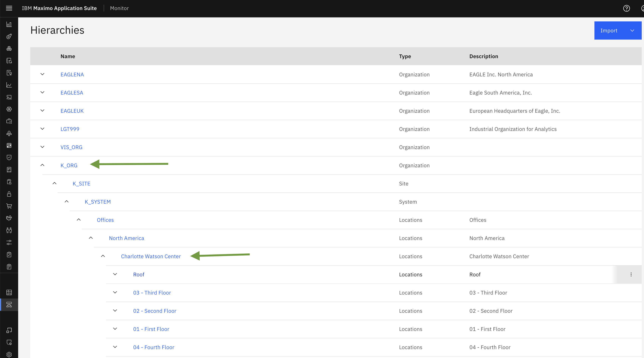Expand the 03 - Third Floor row
644x358 pixels.
(x=115, y=292)
